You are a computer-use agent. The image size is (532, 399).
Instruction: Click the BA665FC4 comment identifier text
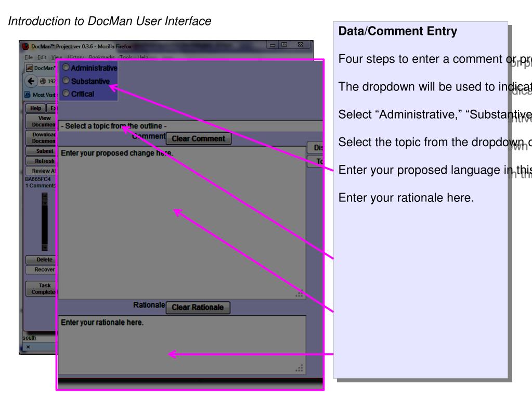38,179
